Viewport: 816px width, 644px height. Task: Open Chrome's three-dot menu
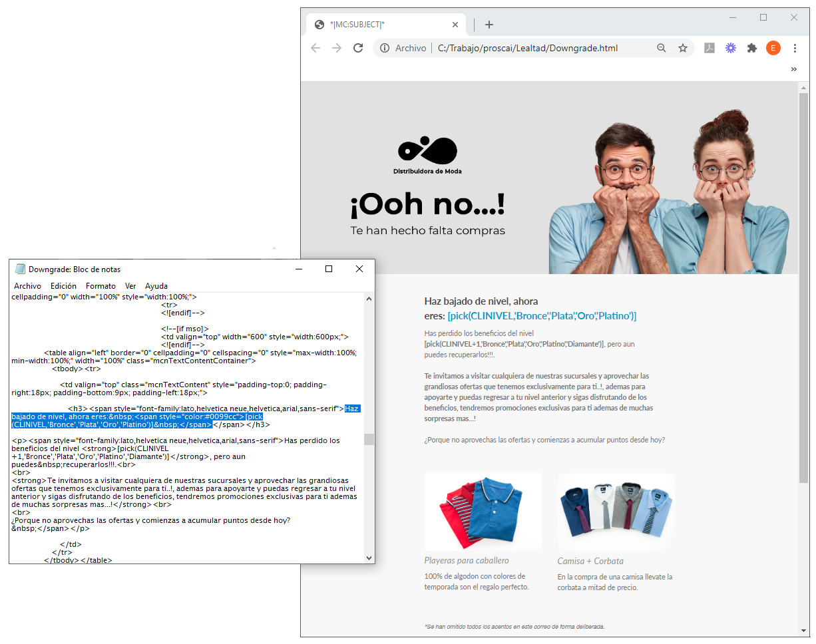tap(795, 48)
